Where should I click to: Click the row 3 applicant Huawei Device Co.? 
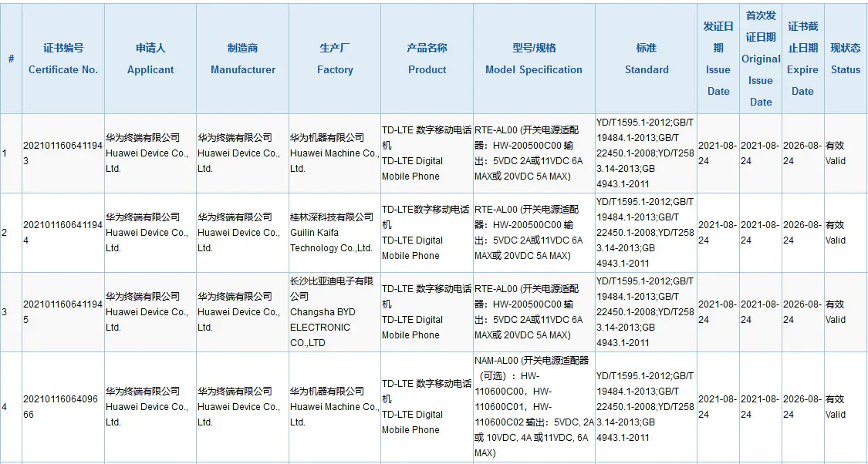pos(150,312)
